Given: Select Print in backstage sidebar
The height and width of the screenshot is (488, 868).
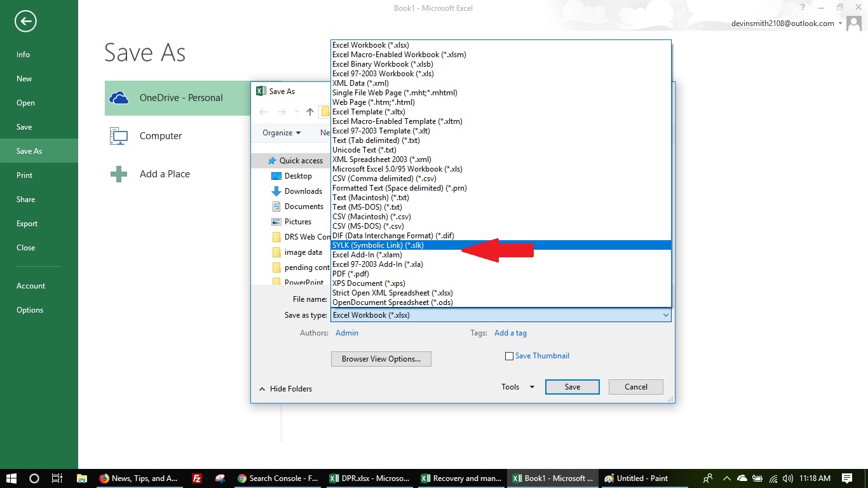Looking at the screenshot, I should click(x=39, y=175).
